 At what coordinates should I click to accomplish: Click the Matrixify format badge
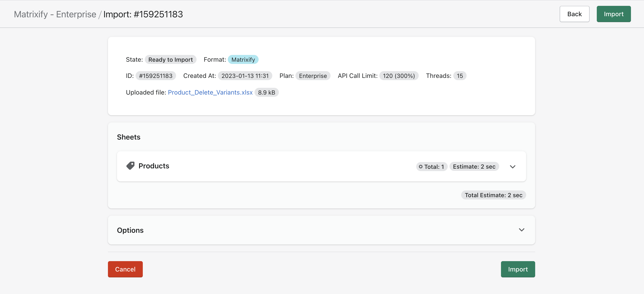(243, 60)
